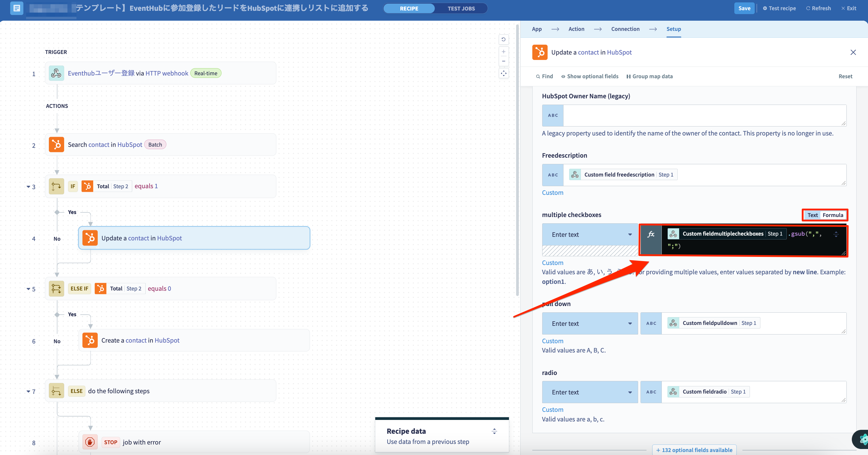Switch to TEST JOBS view
This screenshot has height=455, width=868.
[461, 8]
